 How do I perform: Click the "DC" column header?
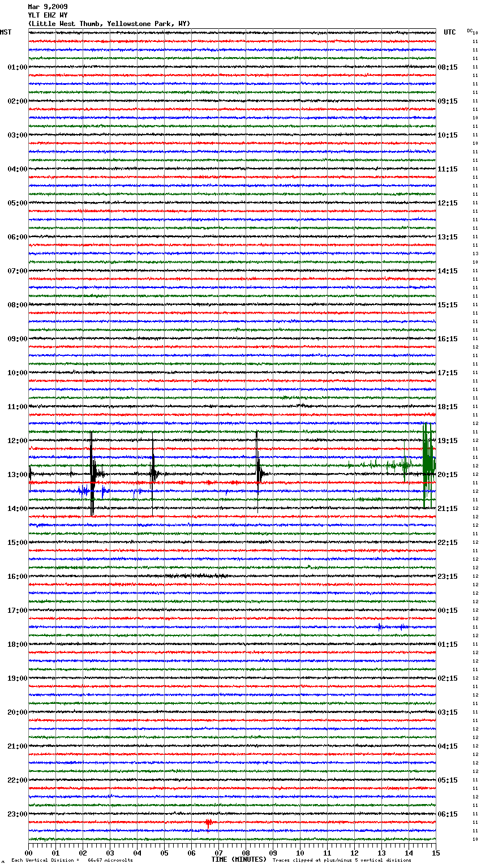[470, 31]
